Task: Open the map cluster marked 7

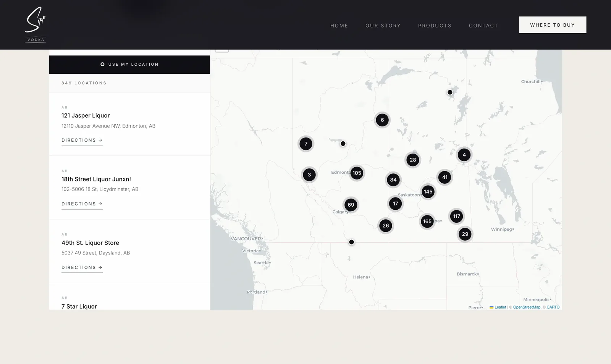Action: click(x=306, y=144)
